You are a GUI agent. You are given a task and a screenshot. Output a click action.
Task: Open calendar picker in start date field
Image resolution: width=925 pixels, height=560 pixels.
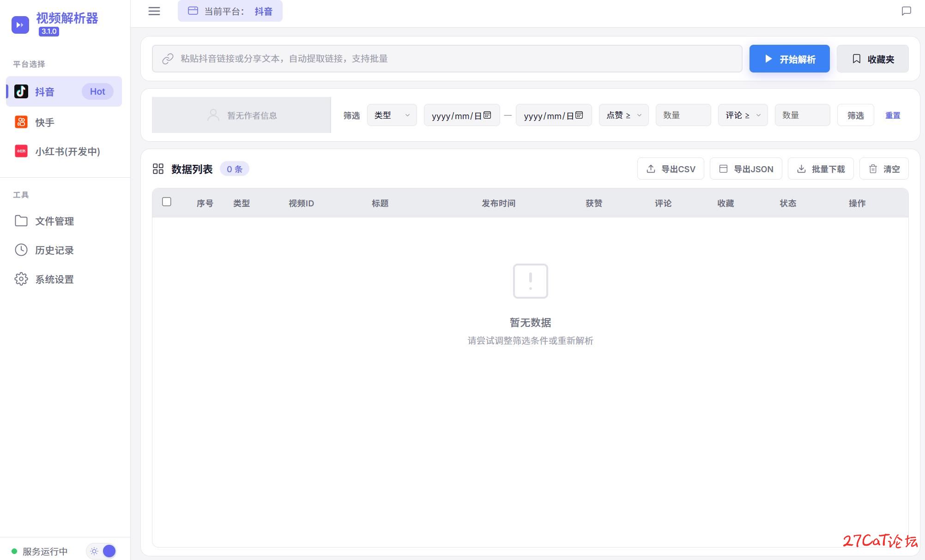(x=487, y=115)
